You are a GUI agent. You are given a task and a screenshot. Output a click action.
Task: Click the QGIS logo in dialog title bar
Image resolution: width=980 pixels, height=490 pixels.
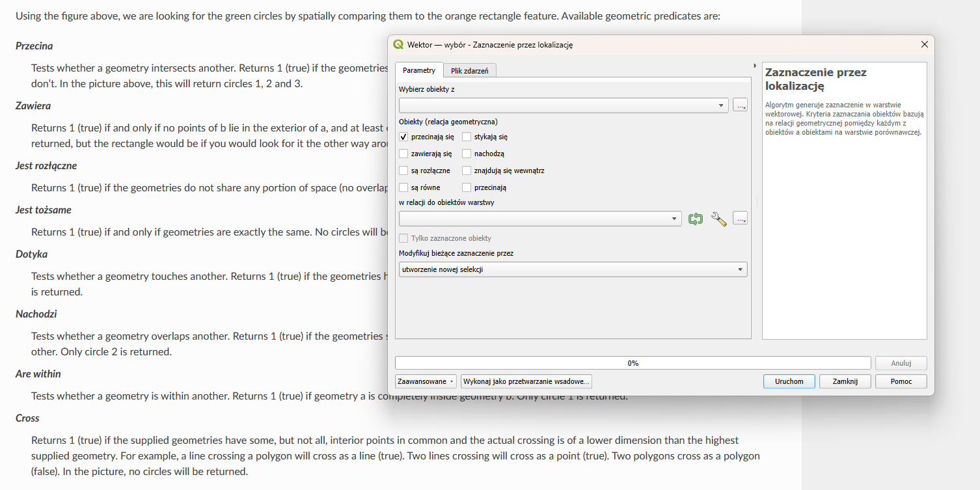pyautogui.click(x=398, y=45)
